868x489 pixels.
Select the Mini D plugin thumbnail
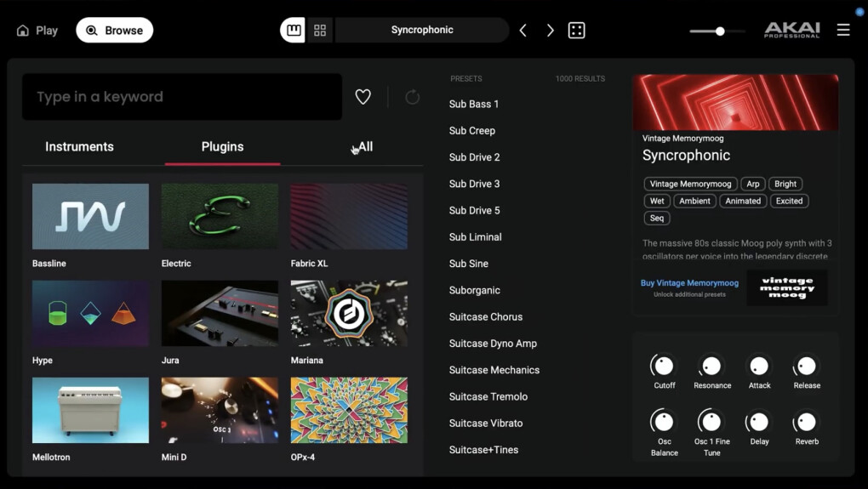pos(220,410)
